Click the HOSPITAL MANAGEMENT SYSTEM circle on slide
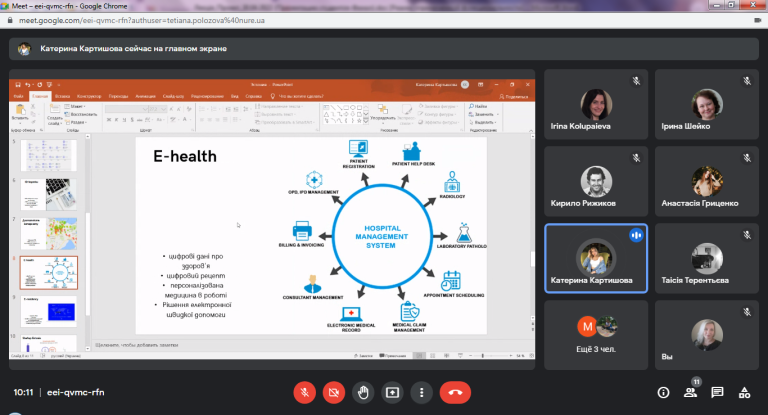The width and height of the screenshot is (768, 415). [x=382, y=237]
